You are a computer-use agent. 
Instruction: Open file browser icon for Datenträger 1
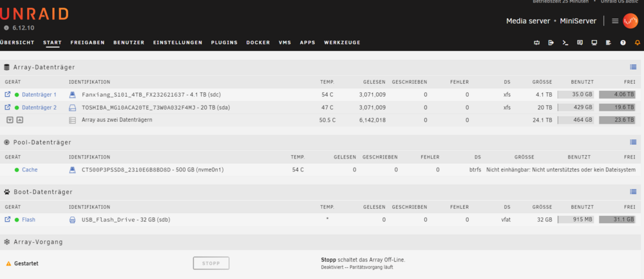coord(7,95)
